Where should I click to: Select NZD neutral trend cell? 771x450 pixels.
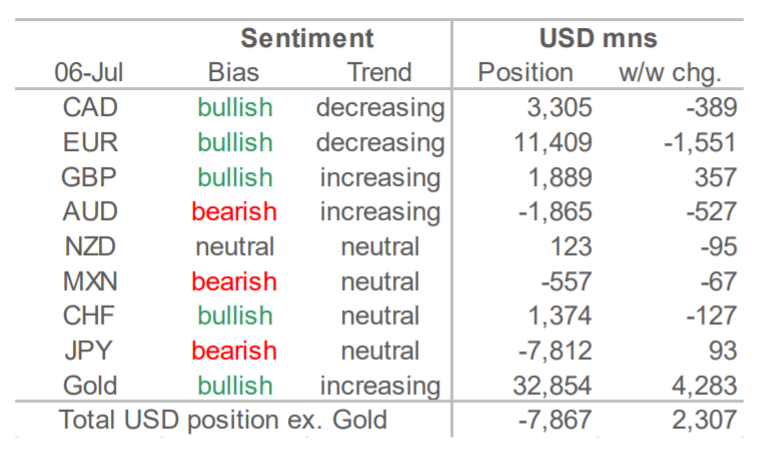point(380,247)
